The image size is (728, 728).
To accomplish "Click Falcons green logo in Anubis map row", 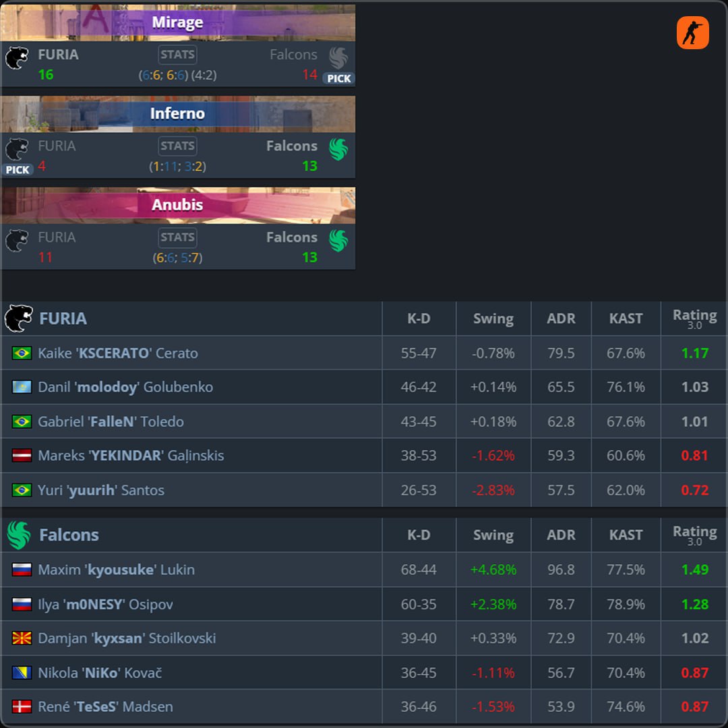I will (x=338, y=241).
